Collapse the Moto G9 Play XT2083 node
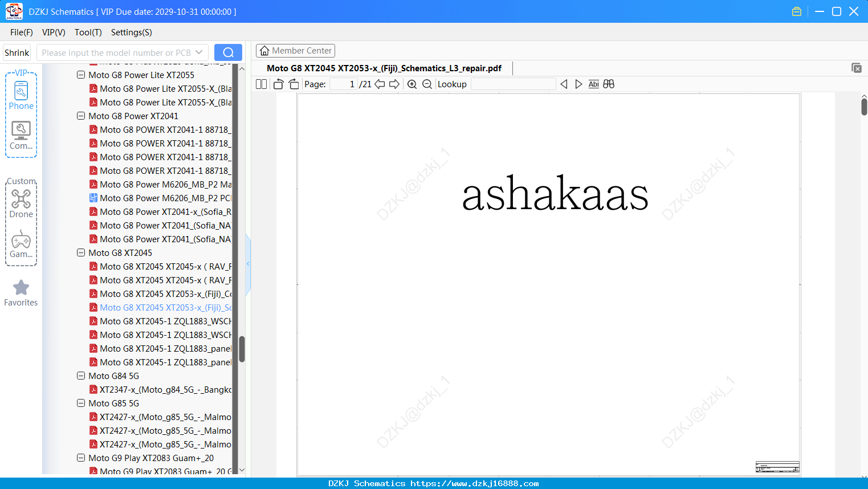Image resolution: width=868 pixels, height=489 pixels. [x=81, y=458]
